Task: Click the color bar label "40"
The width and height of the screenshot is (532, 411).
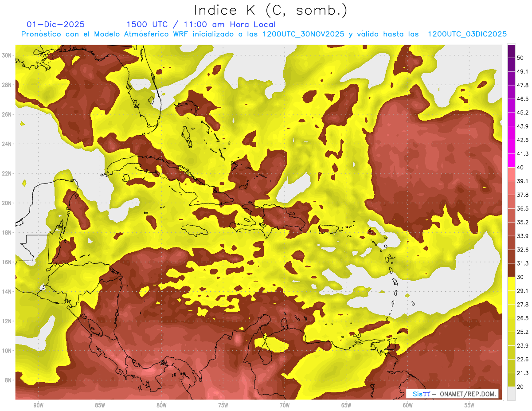Action: point(521,168)
